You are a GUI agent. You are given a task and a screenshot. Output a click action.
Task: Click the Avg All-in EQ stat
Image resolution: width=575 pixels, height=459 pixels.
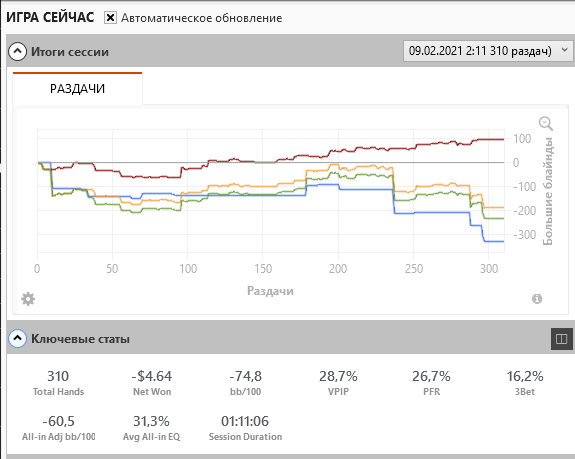point(151,428)
